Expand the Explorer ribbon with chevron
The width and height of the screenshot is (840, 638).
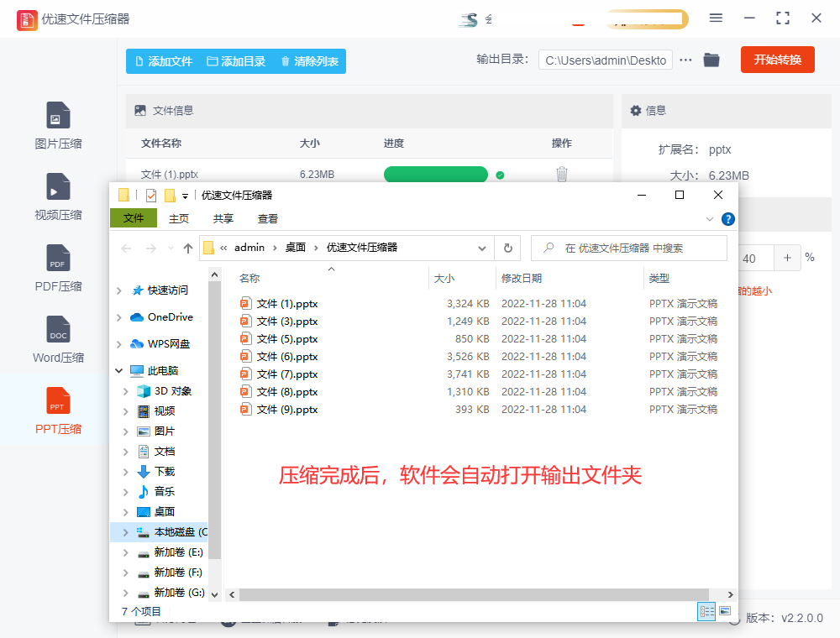pos(709,219)
